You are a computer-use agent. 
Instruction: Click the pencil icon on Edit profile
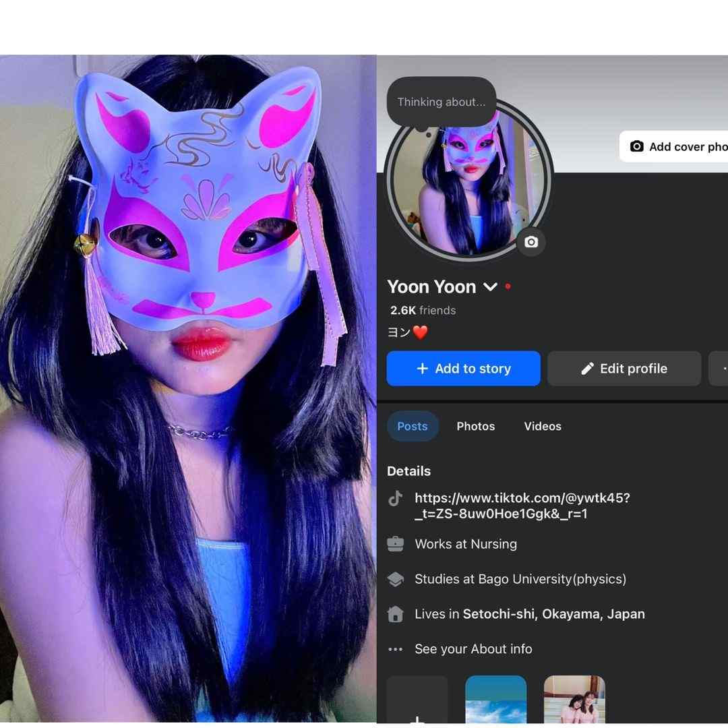pos(587,369)
